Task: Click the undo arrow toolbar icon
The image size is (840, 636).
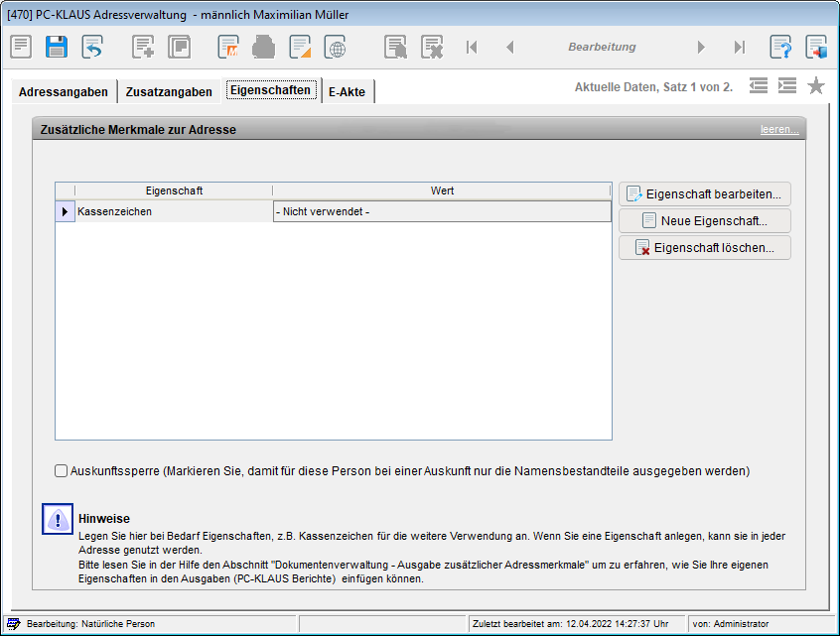Action: pyautogui.click(x=92, y=47)
